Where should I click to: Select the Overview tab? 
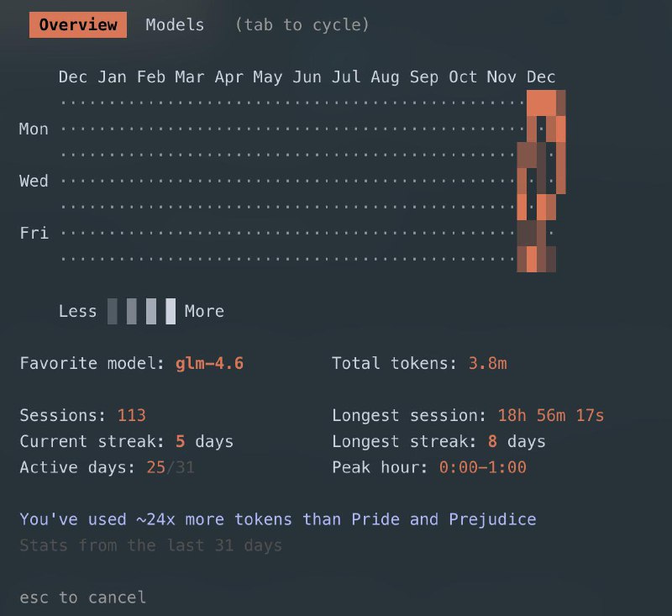(x=77, y=24)
